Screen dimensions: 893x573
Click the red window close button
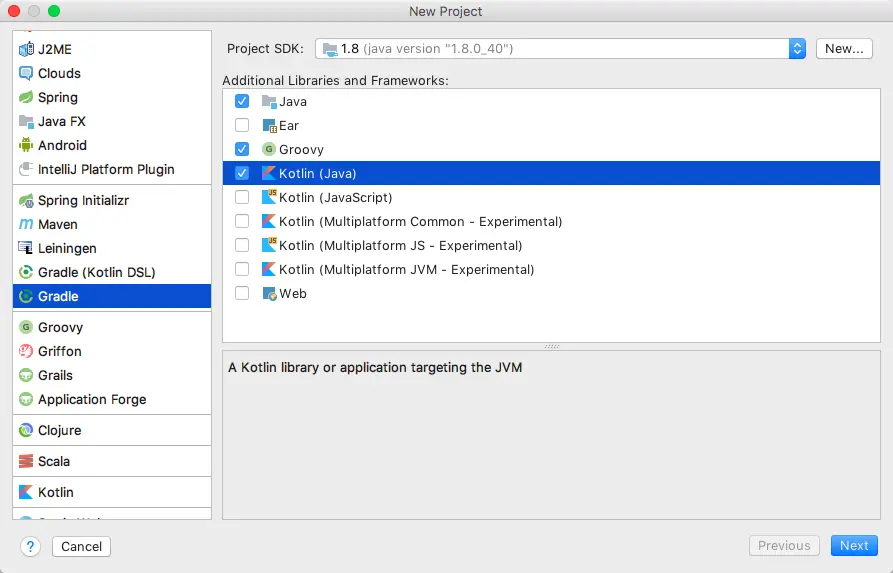point(14,11)
